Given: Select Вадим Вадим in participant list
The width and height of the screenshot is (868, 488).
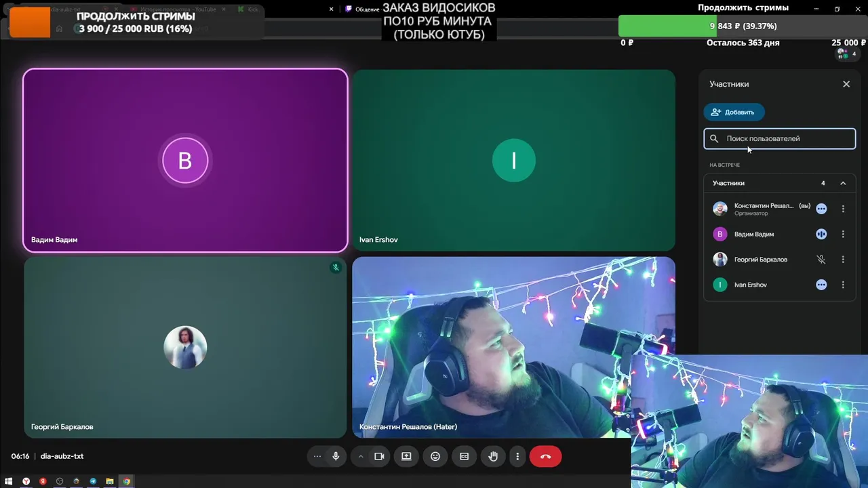Looking at the screenshot, I should (x=780, y=234).
